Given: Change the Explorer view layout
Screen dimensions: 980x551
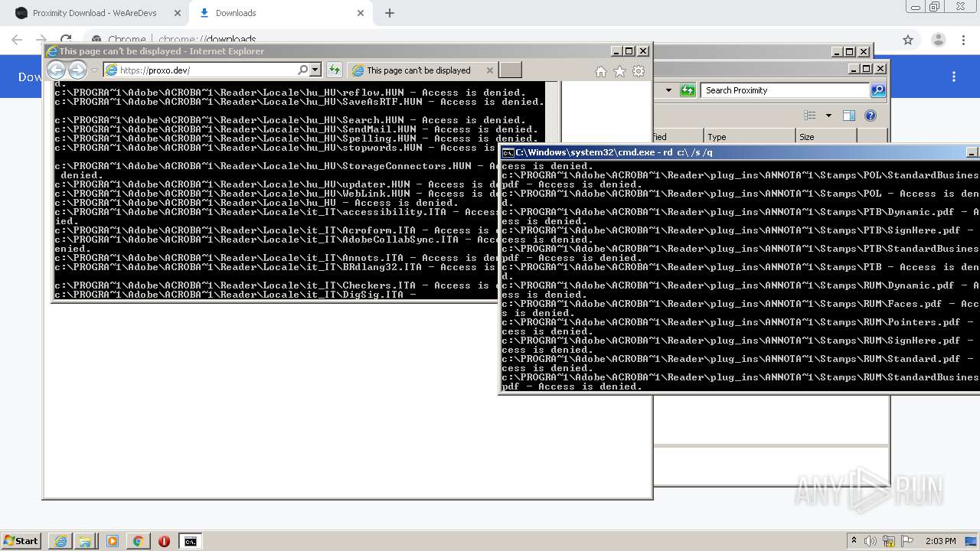Looking at the screenshot, I should pos(810,116).
